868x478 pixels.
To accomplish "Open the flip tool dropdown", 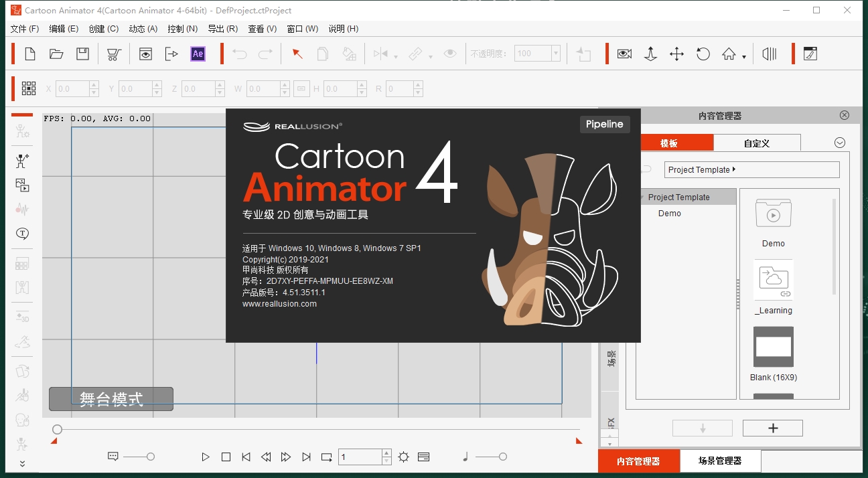I will 396,57.
